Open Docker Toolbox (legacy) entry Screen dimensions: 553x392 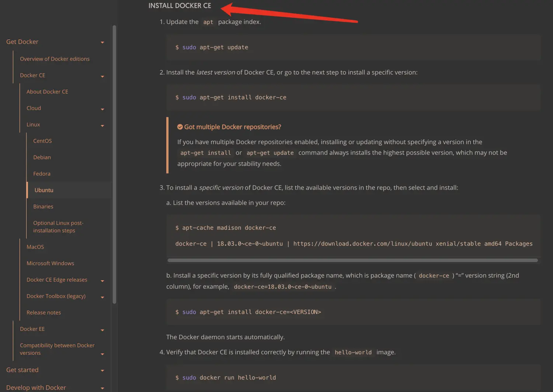pyautogui.click(x=56, y=296)
